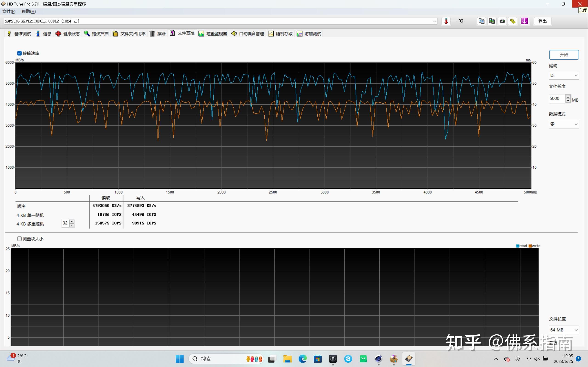Image resolution: width=588 pixels, height=367 pixels.
Task: Open File Explorer from the taskbar
Action: tap(287, 359)
